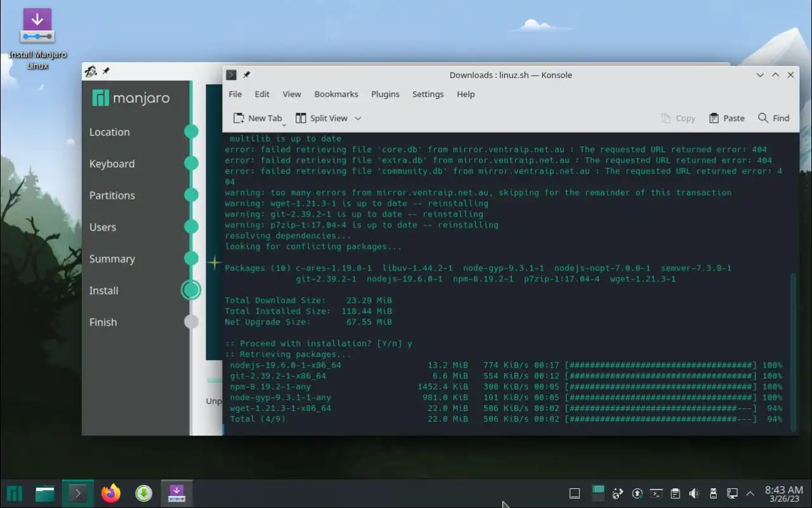Click the Copy button in Konsole toolbar
The height and width of the screenshot is (508, 812).
pos(678,118)
